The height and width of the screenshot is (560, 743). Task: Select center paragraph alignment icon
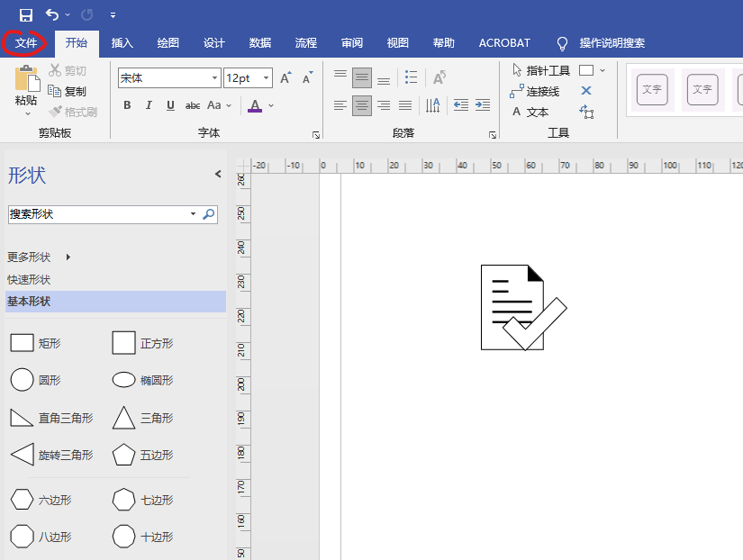coord(362,105)
